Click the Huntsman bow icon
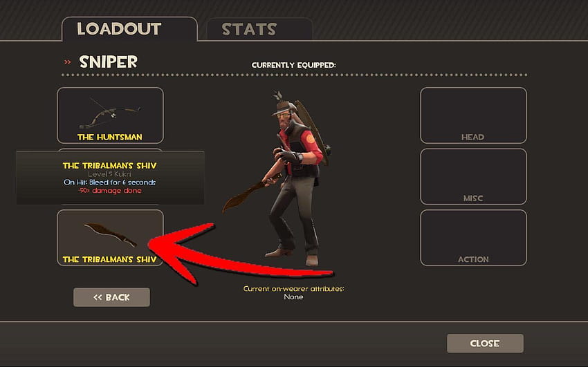This screenshot has height=367, width=588. tap(109, 113)
